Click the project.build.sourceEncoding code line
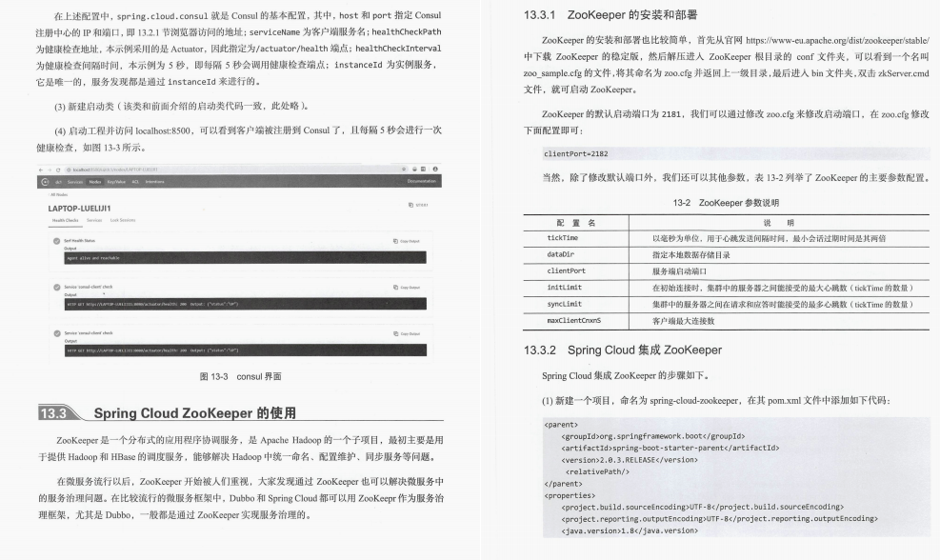Image resolution: width=940 pixels, height=560 pixels. [702, 508]
